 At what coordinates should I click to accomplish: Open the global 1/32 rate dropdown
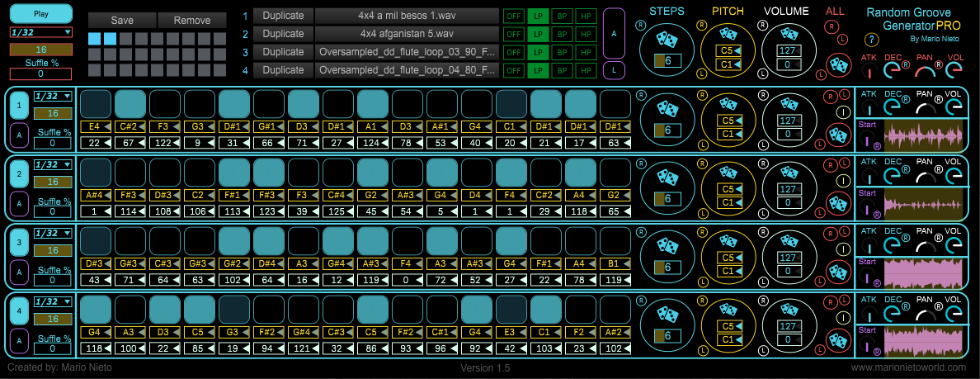pos(40,31)
